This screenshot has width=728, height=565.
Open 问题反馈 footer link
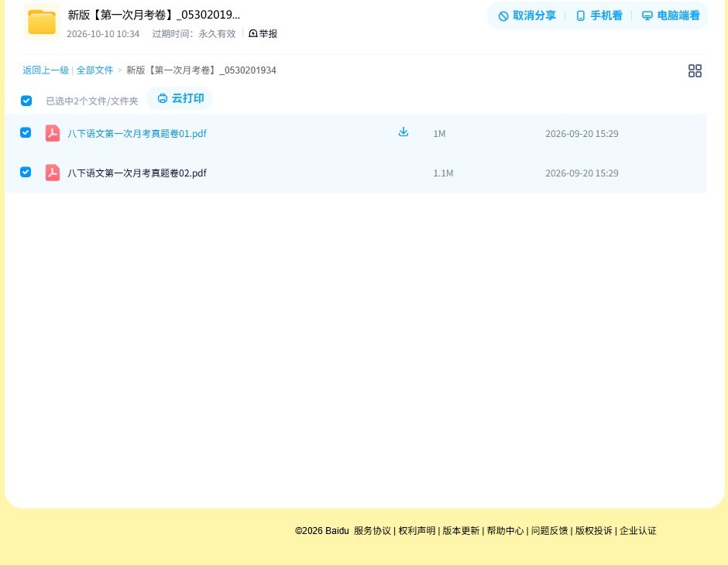pos(549,531)
